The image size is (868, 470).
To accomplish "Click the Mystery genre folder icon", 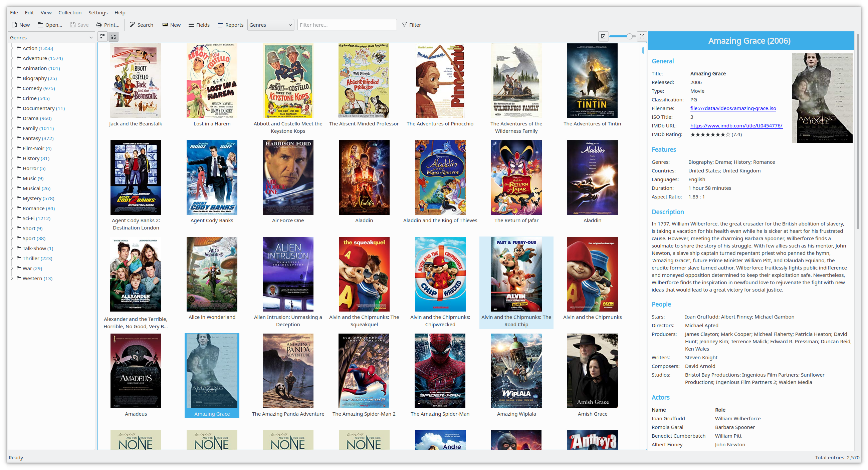I will tap(19, 198).
